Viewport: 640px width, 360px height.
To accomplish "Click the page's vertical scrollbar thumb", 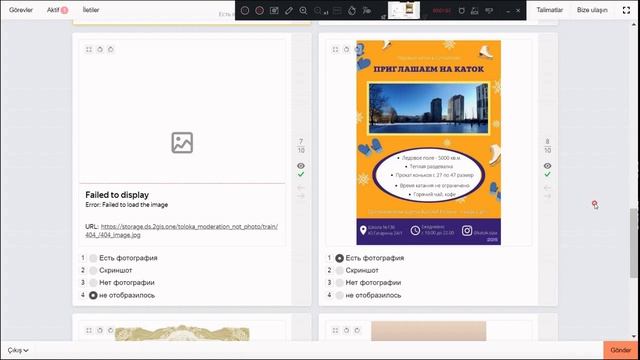I will pos(633,243).
